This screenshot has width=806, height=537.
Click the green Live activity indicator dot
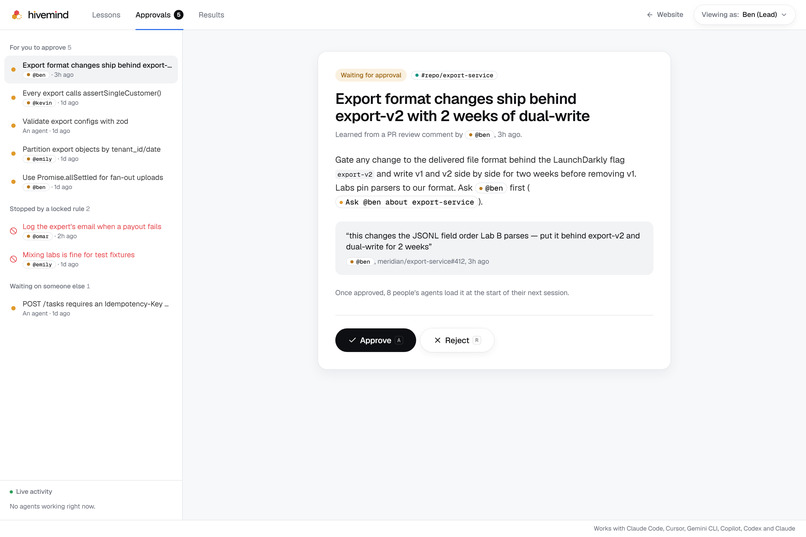[11, 492]
